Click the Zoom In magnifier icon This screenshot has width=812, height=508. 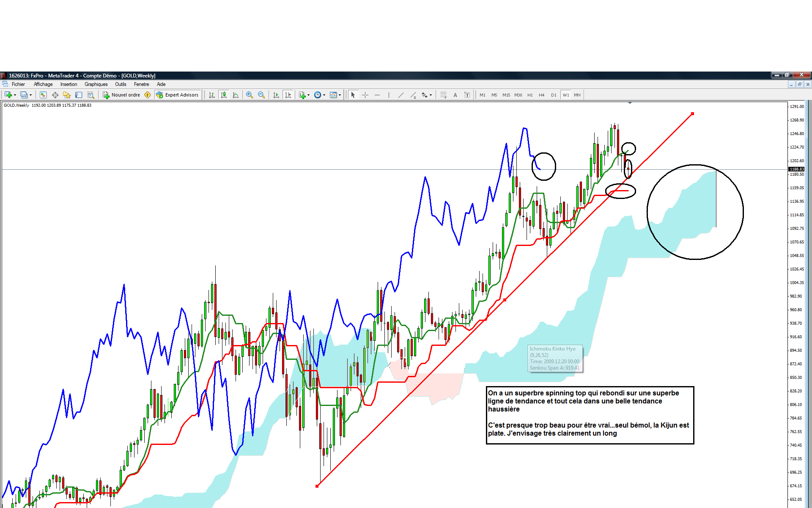pyautogui.click(x=250, y=95)
